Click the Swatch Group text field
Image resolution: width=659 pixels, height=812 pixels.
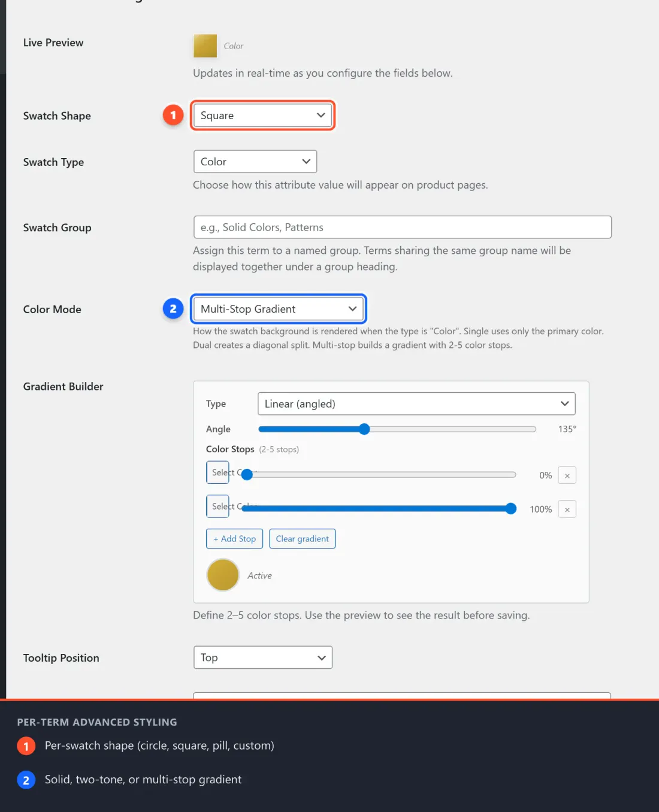coord(402,227)
